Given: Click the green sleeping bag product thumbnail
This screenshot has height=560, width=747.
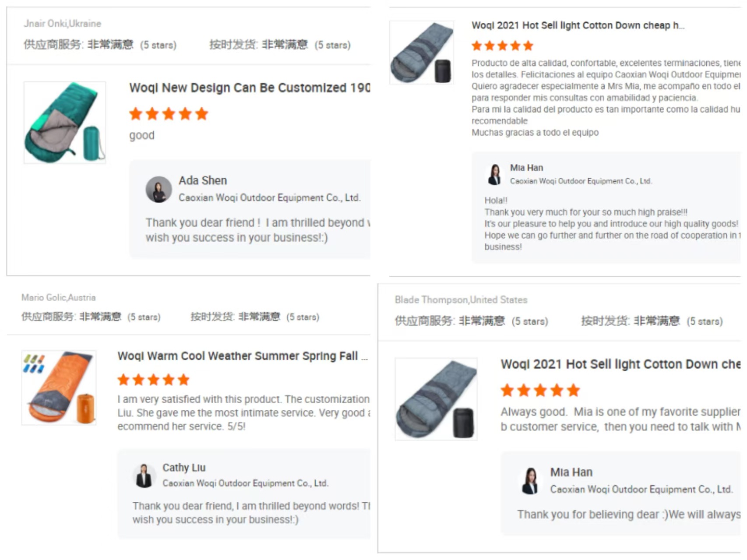Looking at the screenshot, I should pos(65,123).
